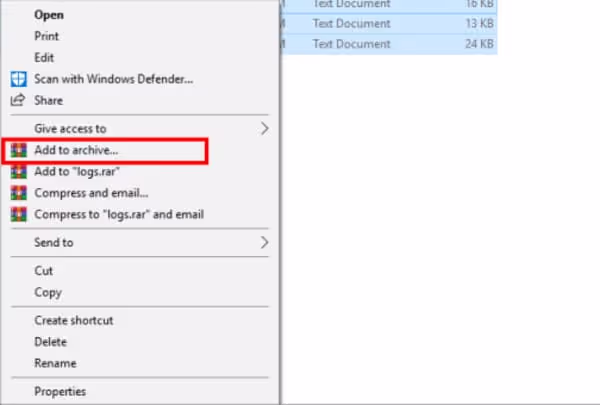Click WinRAR icon beside Compress to "logs.rar" and email
The width and height of the screenshot is (600, 405).
19,214
